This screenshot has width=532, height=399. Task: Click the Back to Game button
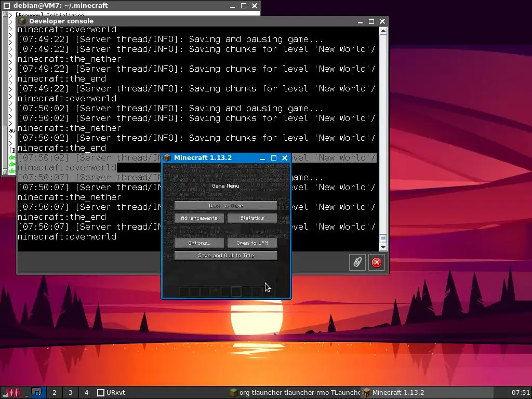pos(225,206)
